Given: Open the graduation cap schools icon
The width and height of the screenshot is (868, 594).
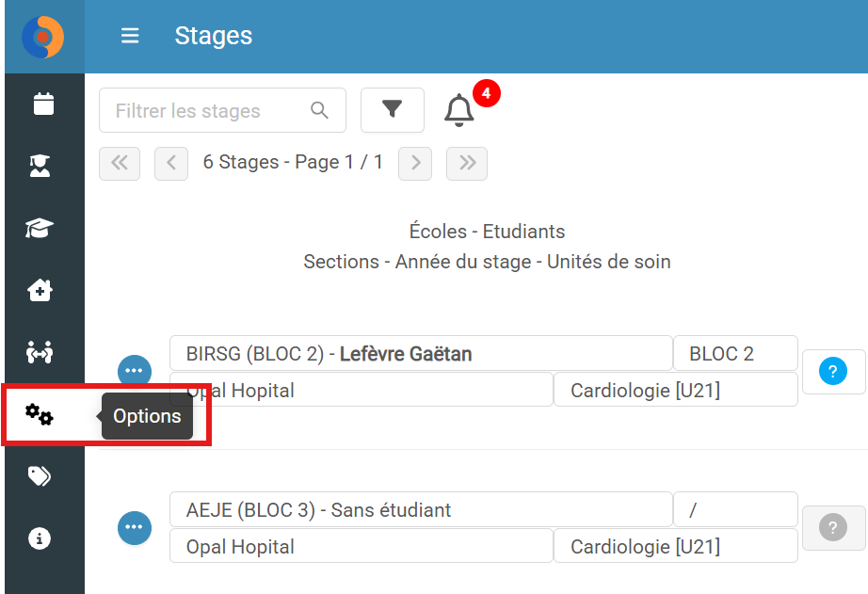Looking at the screenshot, I should click(40, 228).
